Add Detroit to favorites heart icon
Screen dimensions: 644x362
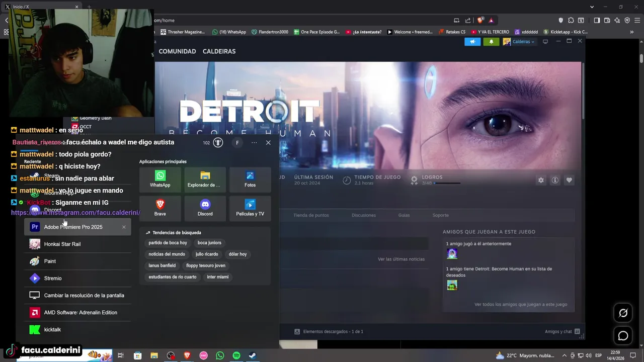click(569, 180)
